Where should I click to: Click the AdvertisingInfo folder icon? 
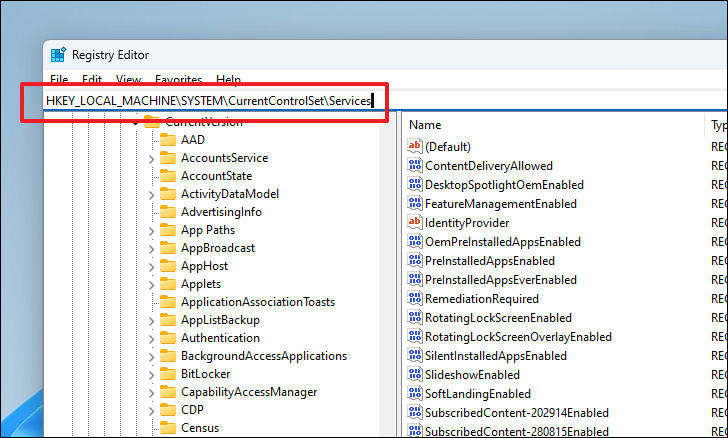(x=168, y=212)
